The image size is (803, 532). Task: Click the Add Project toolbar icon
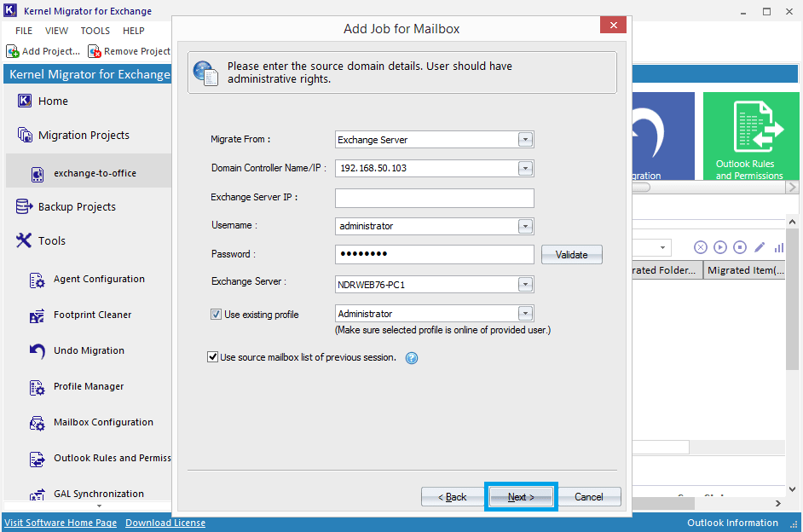13,51
